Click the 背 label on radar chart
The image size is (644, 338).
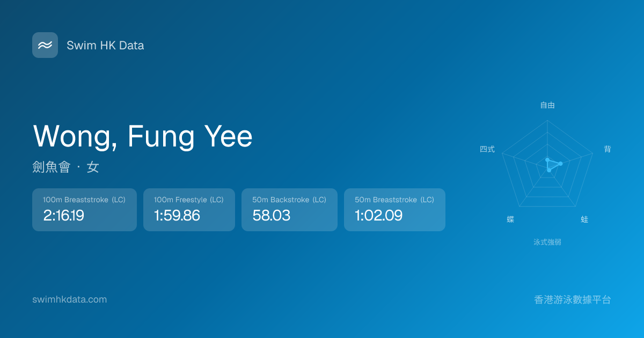click(608, 149)
